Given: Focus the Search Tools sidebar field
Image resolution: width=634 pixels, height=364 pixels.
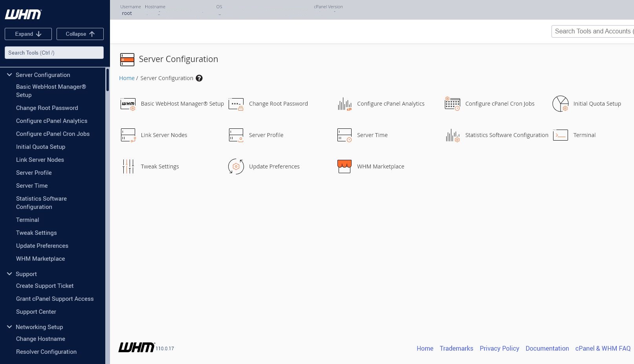Looking at the screenshot, I should (x=54, y=53).
